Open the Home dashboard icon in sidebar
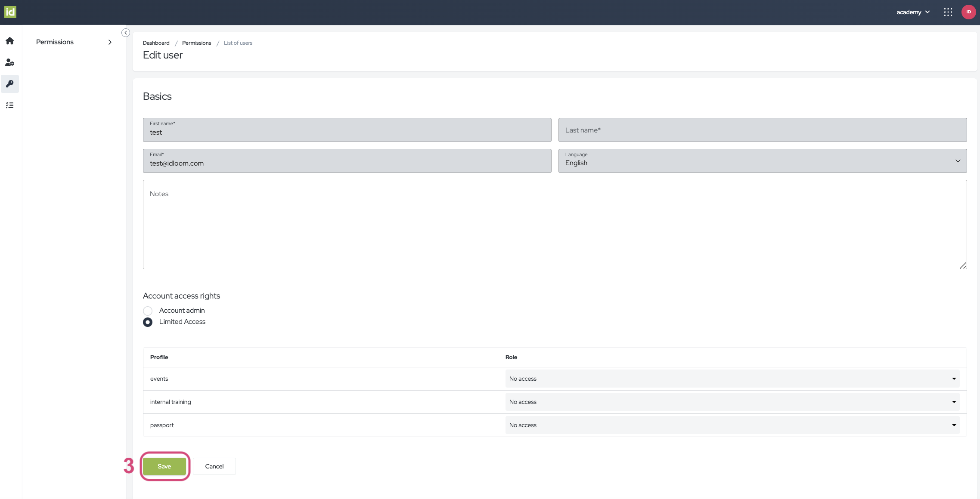Screen dimensions: 980x499 pos(10,41)
